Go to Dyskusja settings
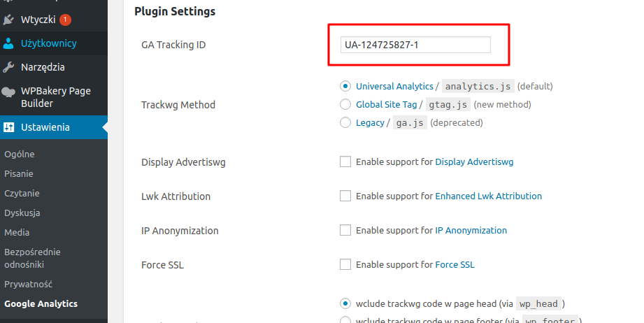The height and width of the screenshot is (323, 644). [x=22, y=213]
